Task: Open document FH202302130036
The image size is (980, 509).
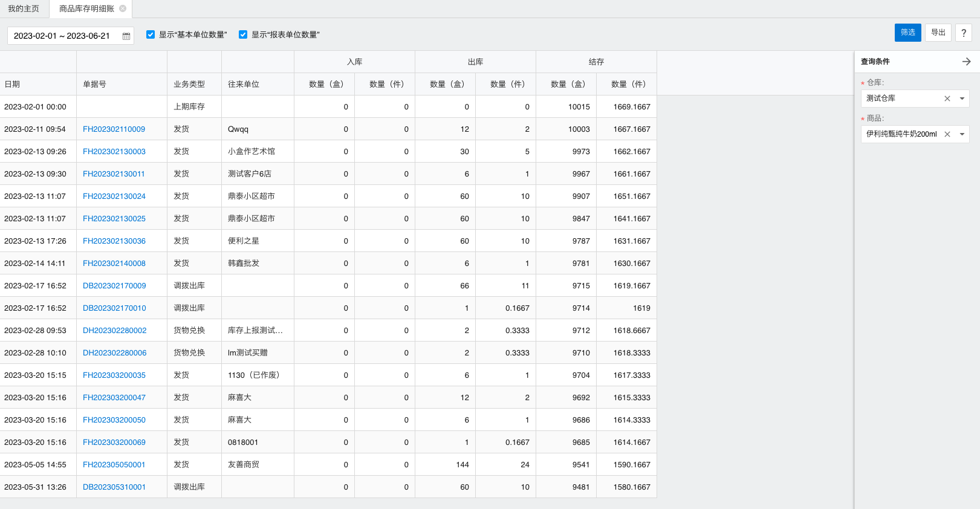Action: pyautogui.click(x=114, y=241)
